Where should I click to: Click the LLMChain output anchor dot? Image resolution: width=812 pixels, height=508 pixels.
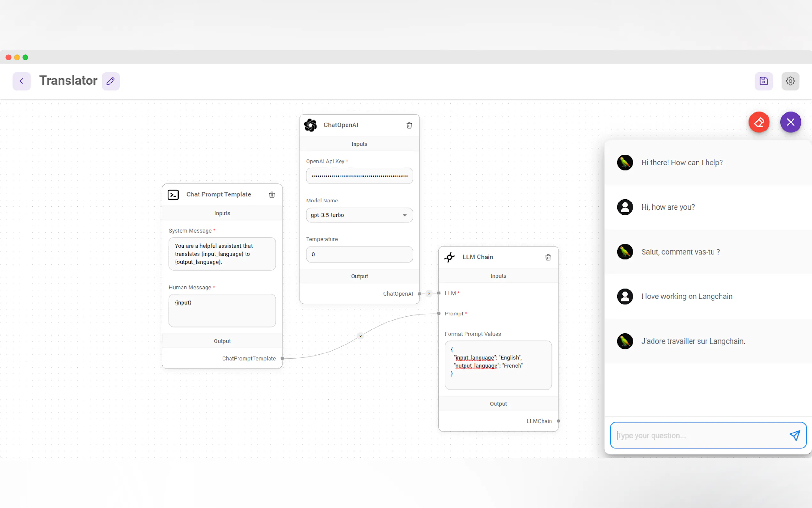coord(558,421)
